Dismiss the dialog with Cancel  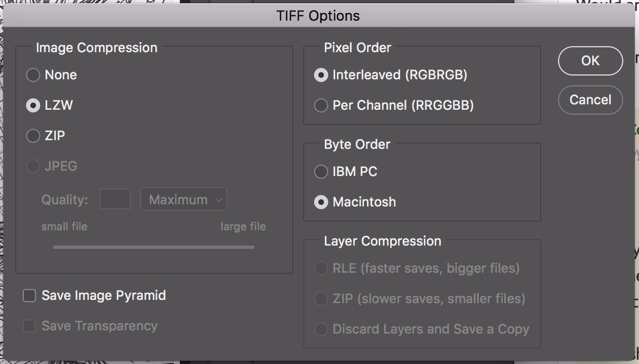coord(590,100)
